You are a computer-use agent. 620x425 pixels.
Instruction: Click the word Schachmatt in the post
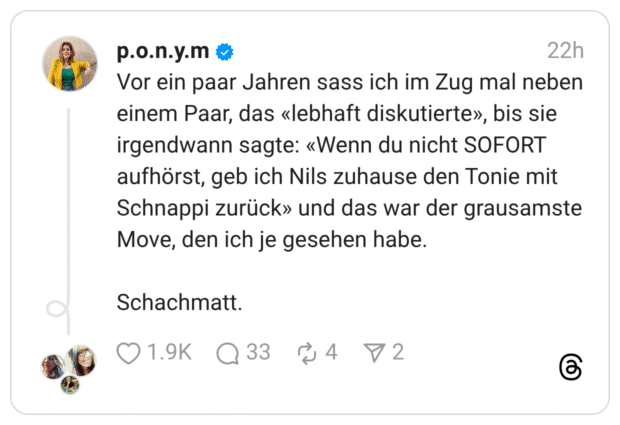point(179,301)
